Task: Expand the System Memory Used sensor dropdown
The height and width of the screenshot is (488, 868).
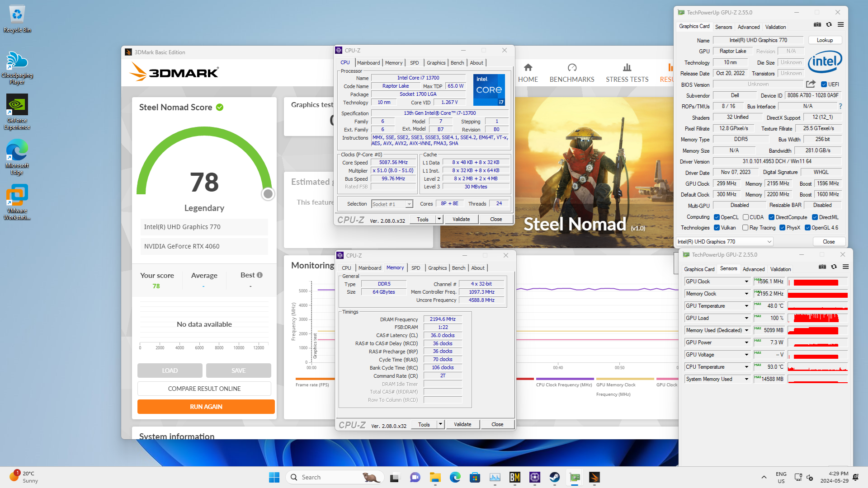Action: 746,379
